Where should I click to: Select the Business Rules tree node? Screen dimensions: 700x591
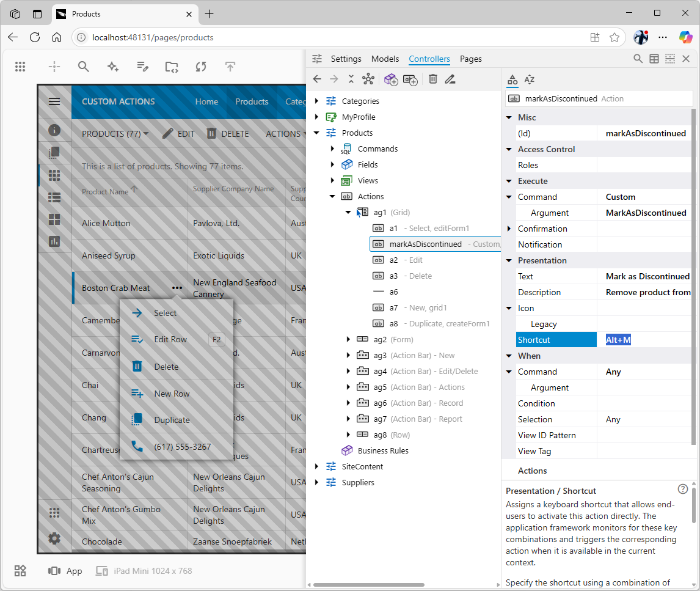pos(382,451)
